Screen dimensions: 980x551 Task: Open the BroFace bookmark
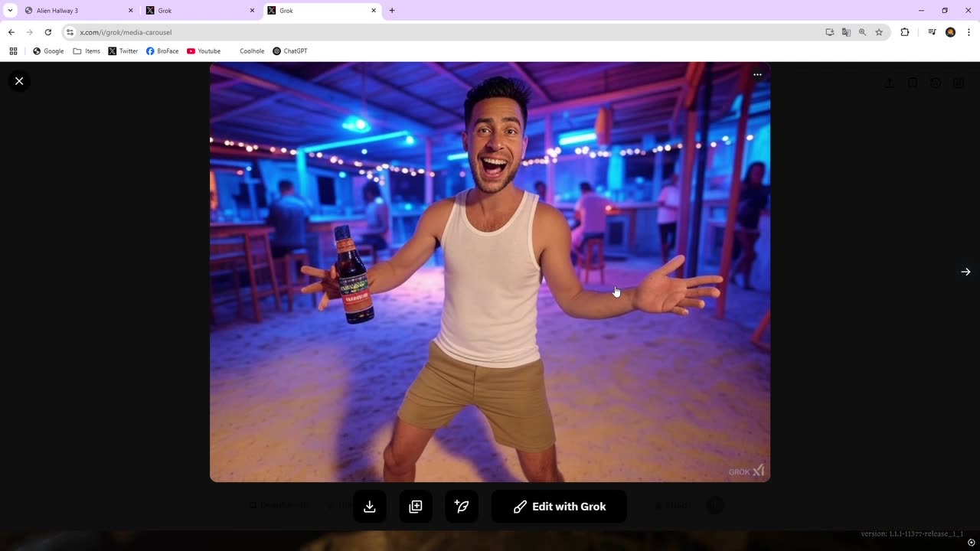(x=162, y=51)
